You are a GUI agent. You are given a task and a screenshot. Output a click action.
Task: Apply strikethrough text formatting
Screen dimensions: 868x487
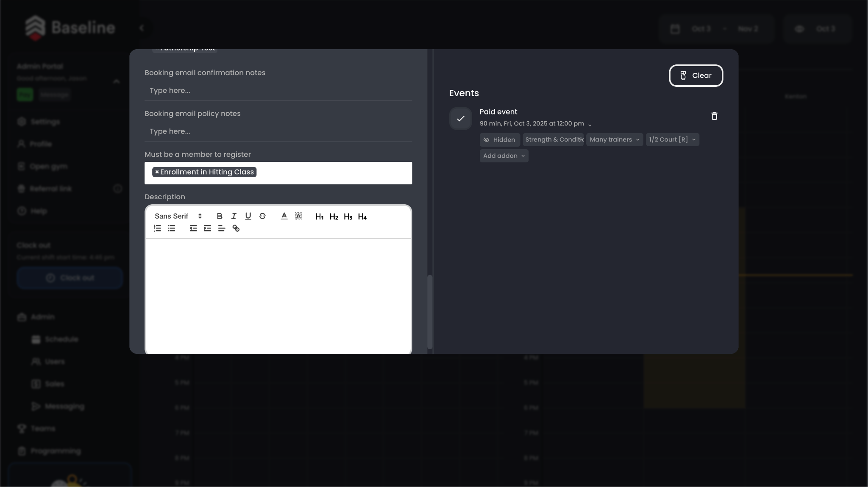[x=262, y=216]
